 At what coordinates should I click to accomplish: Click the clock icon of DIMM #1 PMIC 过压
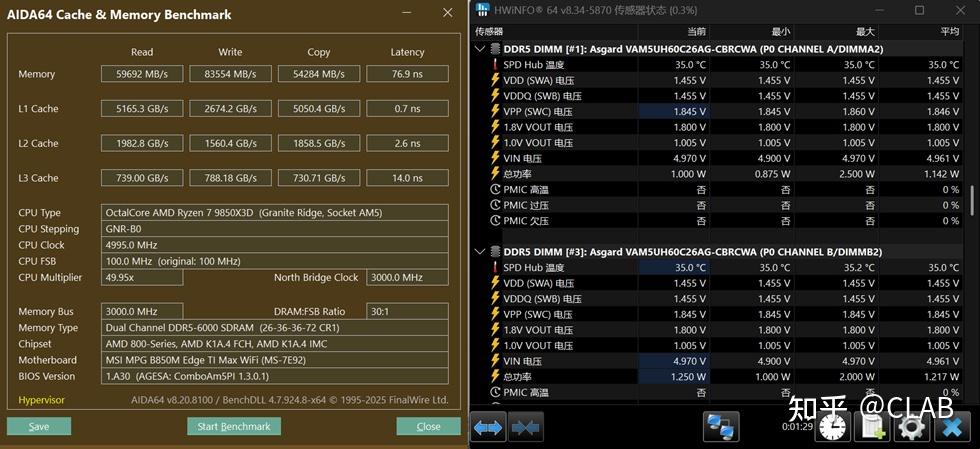pos(495,205)
